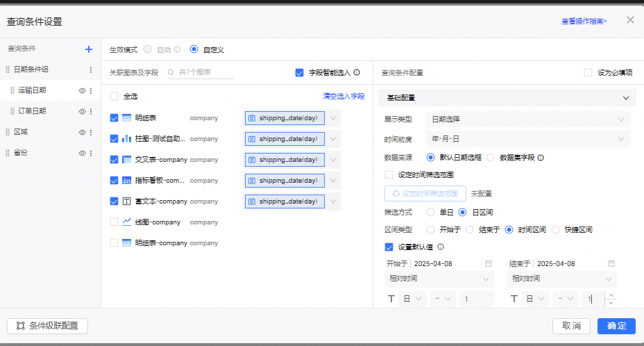Open three-dot menu for 省份
Viewport: 644px width, 346px height.
coord(90,153)
